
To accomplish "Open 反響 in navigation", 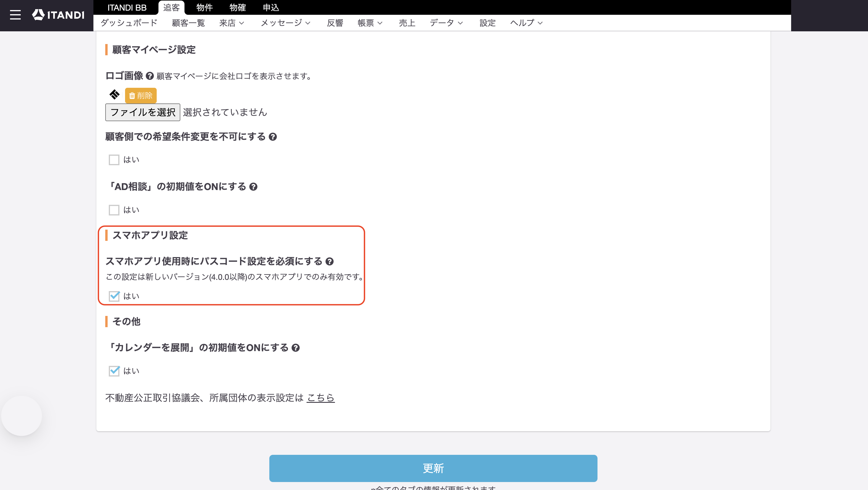I will click(335, 23).
